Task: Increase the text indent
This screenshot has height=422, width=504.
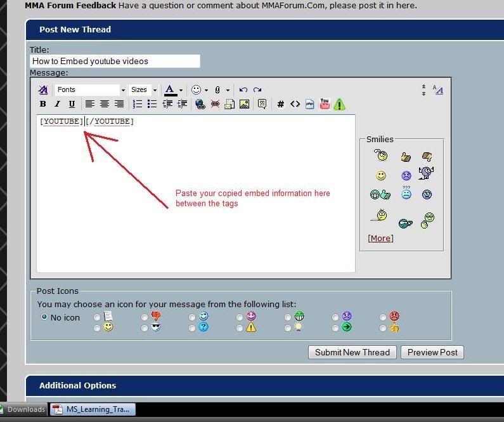Action: click(182, 104)
